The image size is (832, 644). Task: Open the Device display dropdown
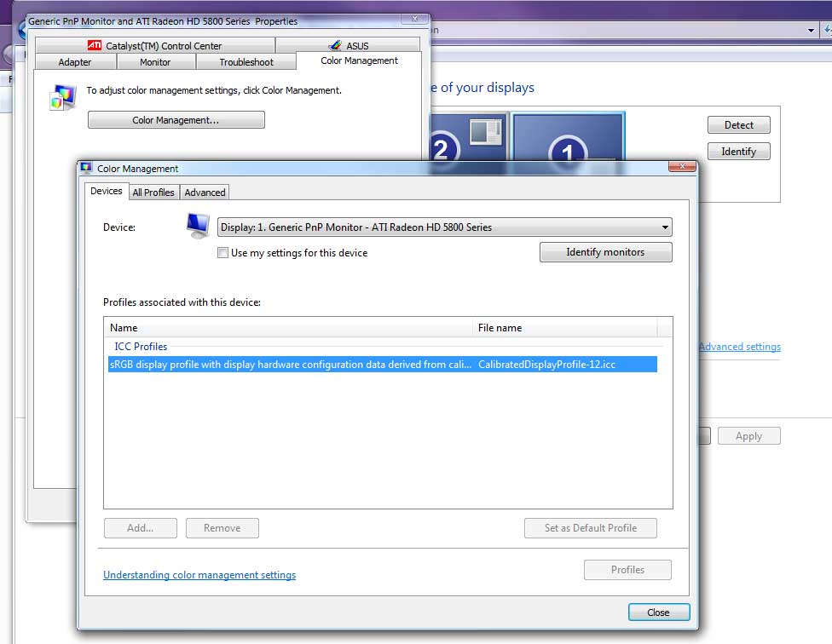[445, 227]
